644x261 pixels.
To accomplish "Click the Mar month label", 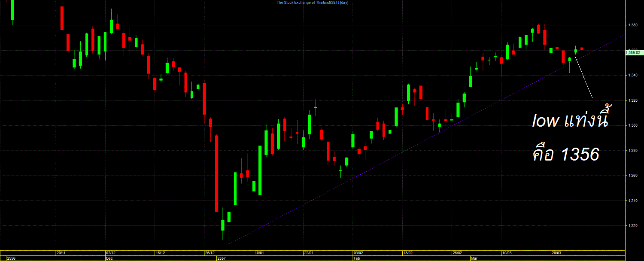I will pos(474,258).
